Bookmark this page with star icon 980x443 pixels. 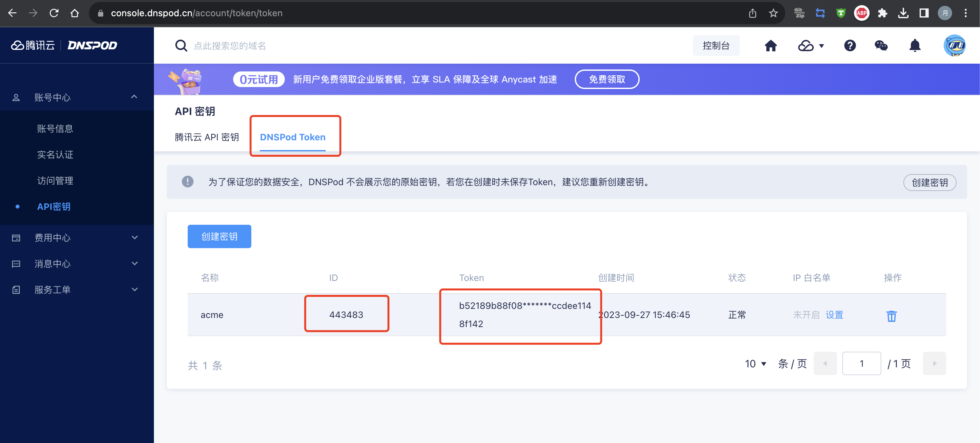773,13
